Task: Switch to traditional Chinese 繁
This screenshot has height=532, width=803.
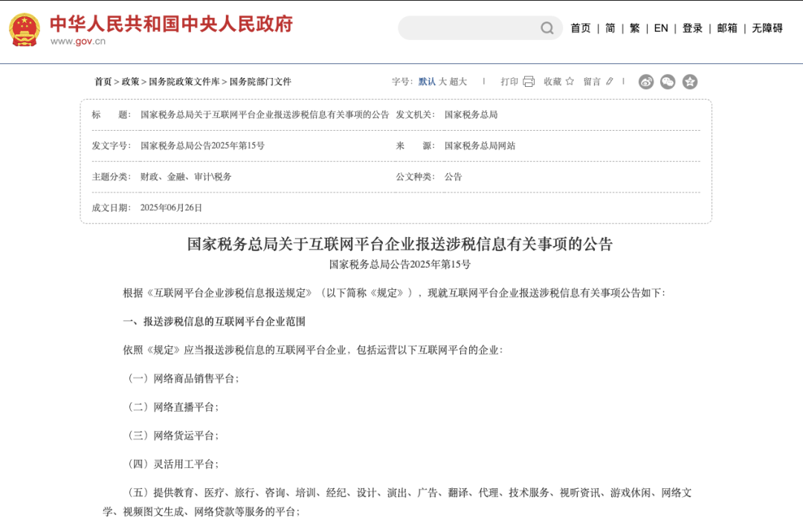Action: (x=634, y=27)
